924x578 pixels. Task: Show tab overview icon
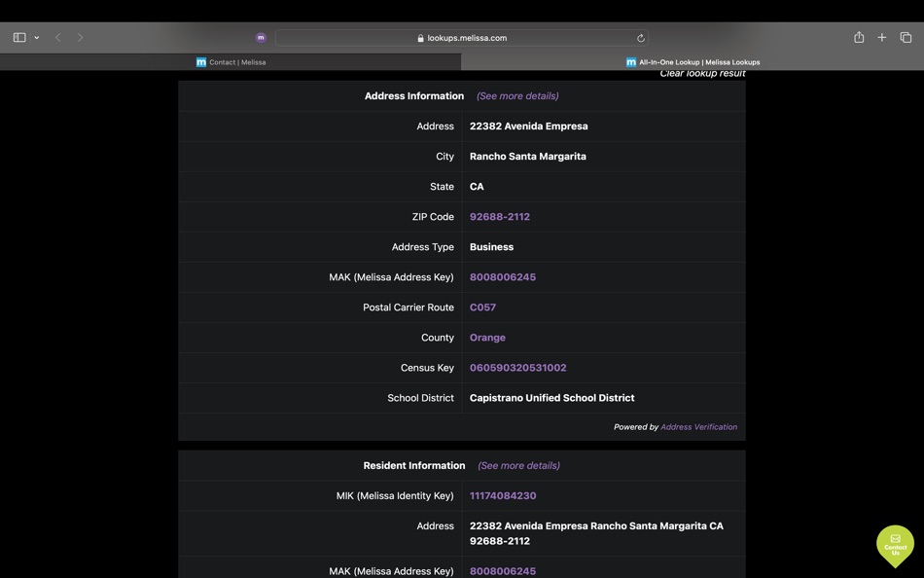(x=906, y=37)
